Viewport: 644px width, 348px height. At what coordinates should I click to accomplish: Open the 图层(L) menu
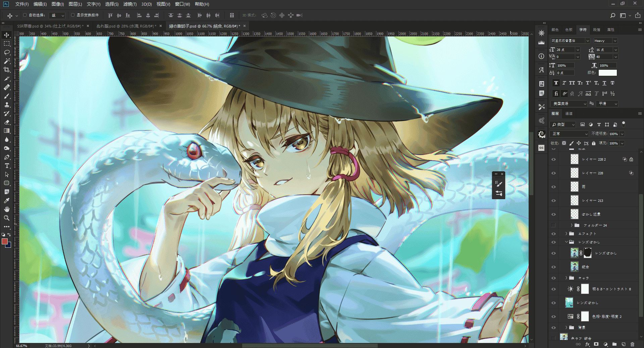coord(75,4)
